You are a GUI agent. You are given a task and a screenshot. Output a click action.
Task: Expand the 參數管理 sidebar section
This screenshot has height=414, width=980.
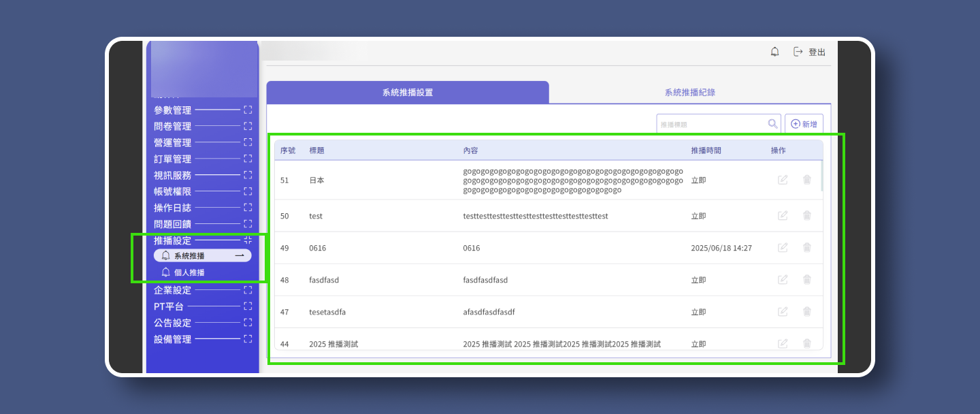click(248, 110)
